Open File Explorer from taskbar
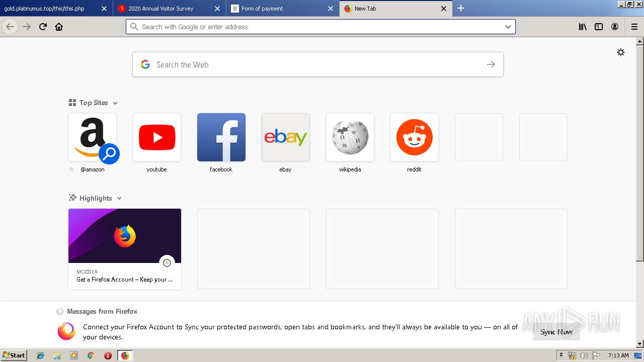 (x=57, y=355)
